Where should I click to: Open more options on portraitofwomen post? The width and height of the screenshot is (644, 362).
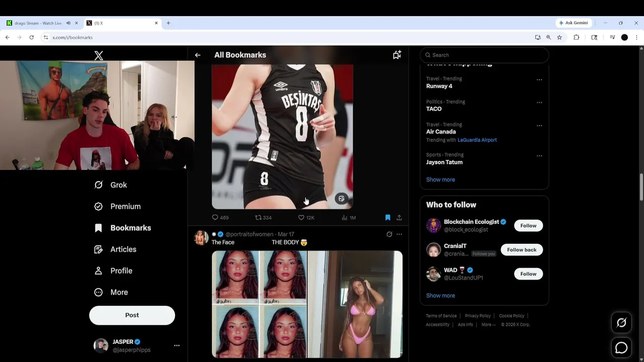pos(399,234)
